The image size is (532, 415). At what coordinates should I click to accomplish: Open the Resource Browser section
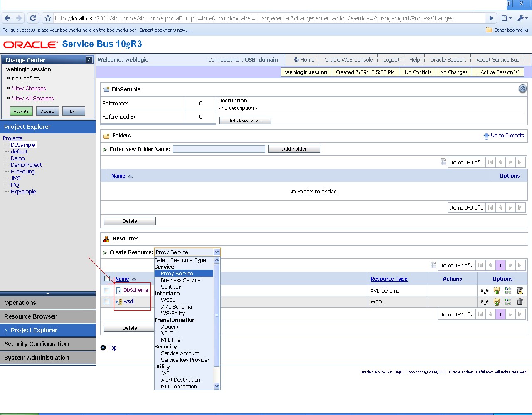[x=48, y=316]
